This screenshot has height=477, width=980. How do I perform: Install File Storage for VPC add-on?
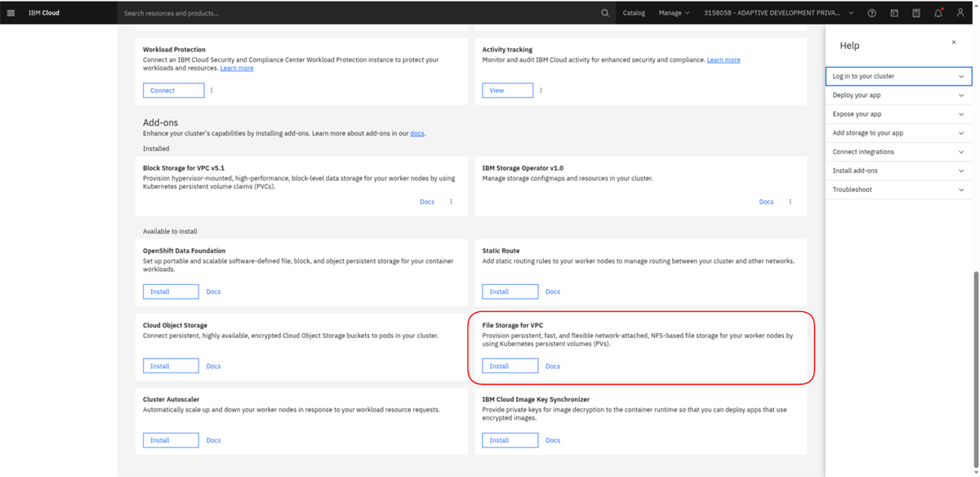[x=510, y=366]
